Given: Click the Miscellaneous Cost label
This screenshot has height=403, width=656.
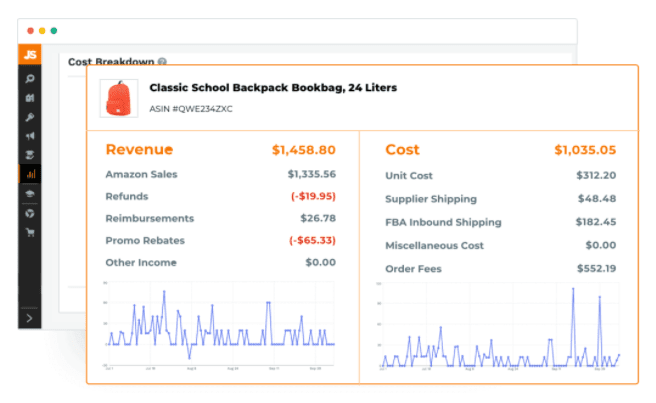Looking at the screenshot, I should coord(434,246).
